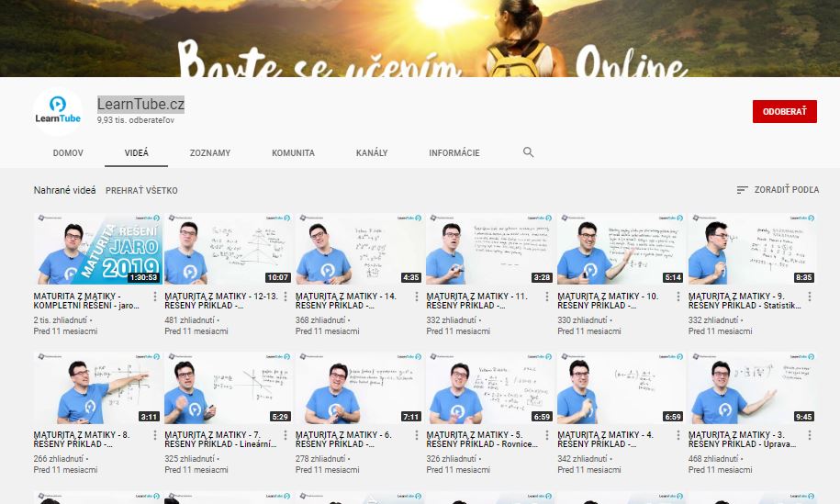Open the LearnTube channel avatar
This screenshot has width=840, height=504.
[x=58, y=111]
